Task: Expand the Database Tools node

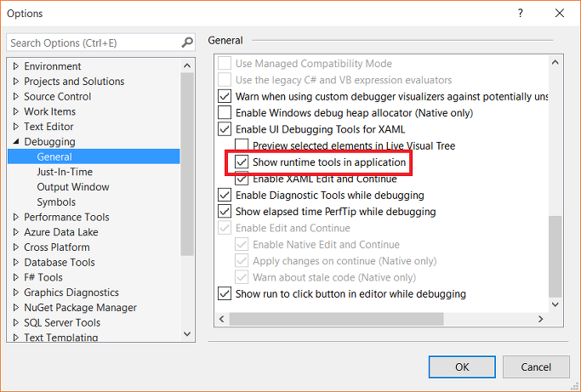Action: click(x=16, y=262)
